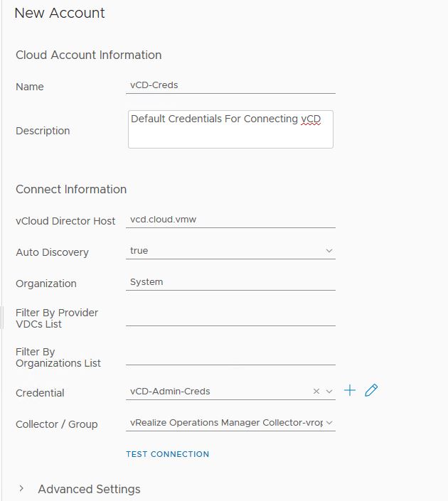Click the Auto Discovery label
The height and width of the screenshot is (501, 448).
click(52, 252)
